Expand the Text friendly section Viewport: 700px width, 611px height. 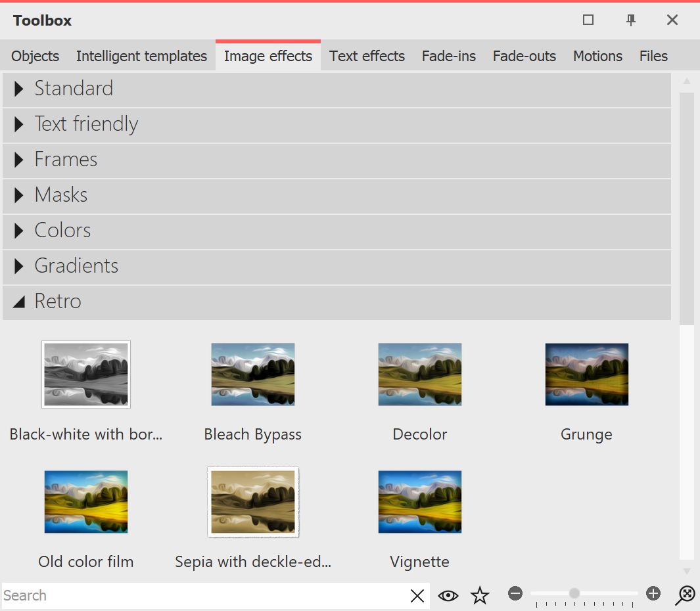click(x=86, y=124)
